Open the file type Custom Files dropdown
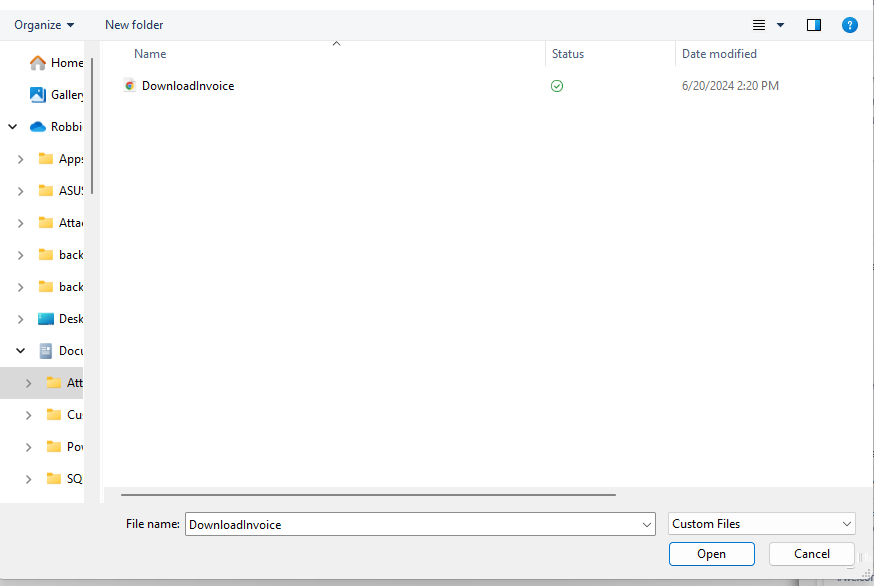This screenshot has height=586, width=874. pyautogui.click(x=761, y=523)
